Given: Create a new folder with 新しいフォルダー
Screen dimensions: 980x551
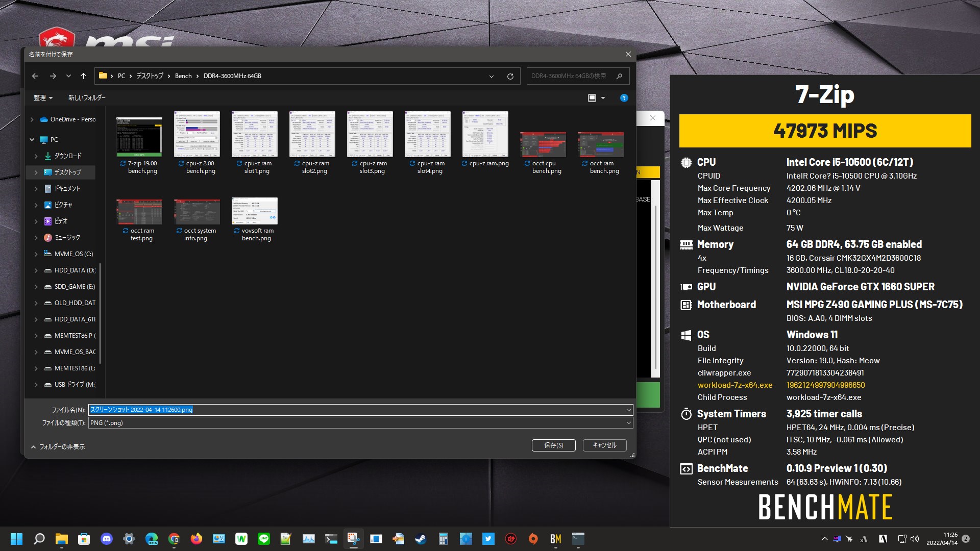Looking at the screenshot, I should point(87,97).
